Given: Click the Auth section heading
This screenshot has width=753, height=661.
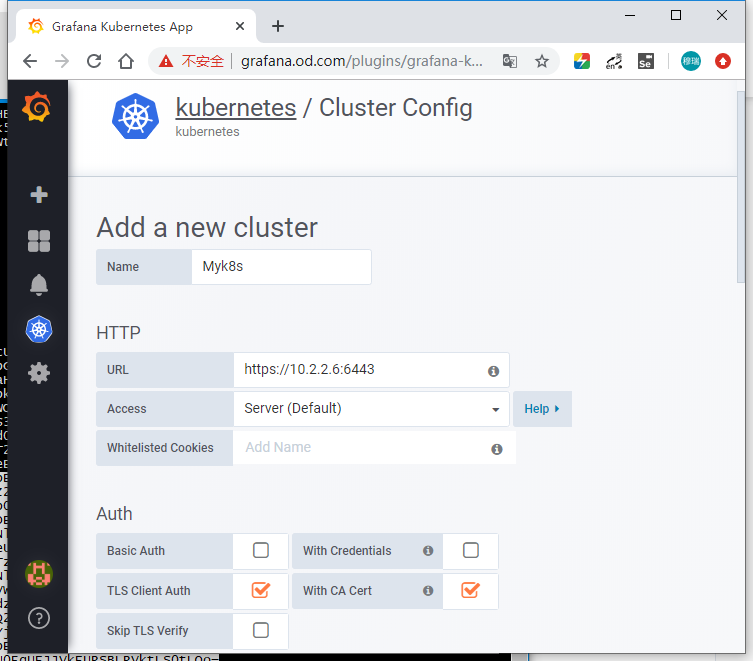Looking at the screenshot, I should [114, 514].
